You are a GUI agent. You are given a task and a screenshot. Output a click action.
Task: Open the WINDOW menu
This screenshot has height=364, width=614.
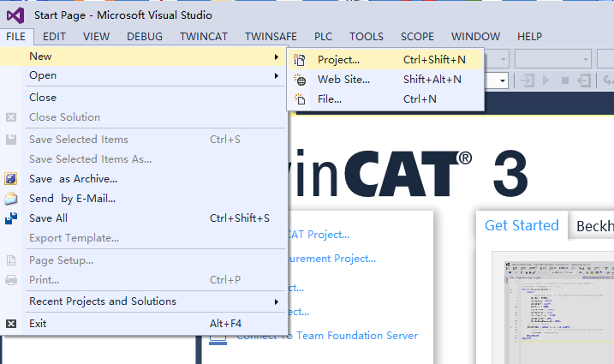point(475,37)
